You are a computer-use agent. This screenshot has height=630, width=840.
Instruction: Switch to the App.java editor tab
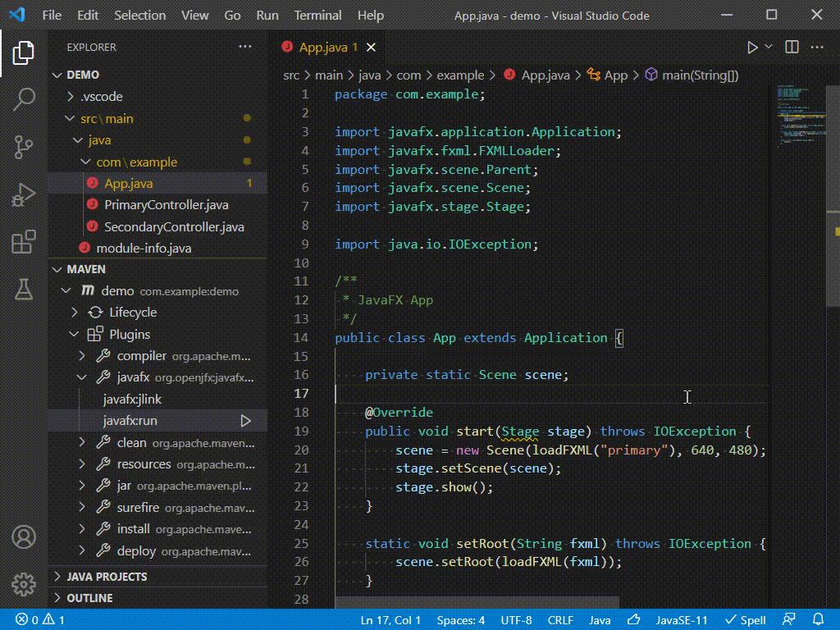click(323, 47)
